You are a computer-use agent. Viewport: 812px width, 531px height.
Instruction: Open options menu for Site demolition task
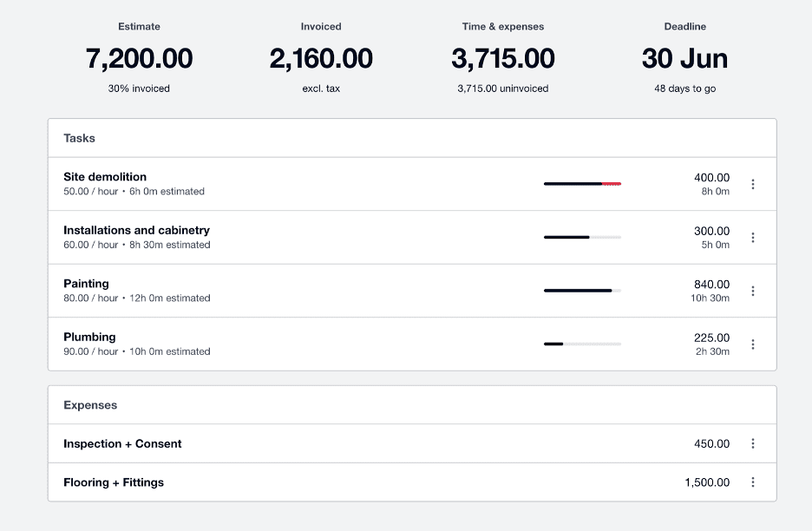point(753,183)
